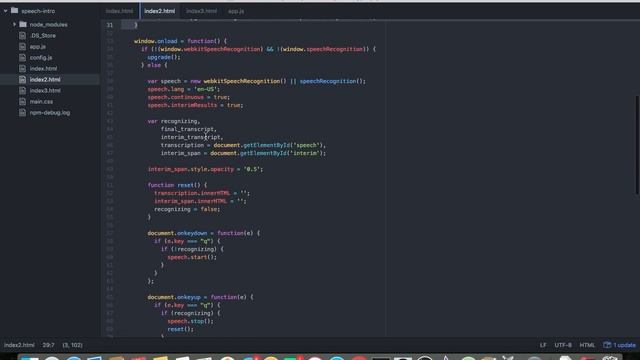This screenshot has width=640, height=360.
Task: Open .DS_Store in the tree view
Action: point(43,36)
